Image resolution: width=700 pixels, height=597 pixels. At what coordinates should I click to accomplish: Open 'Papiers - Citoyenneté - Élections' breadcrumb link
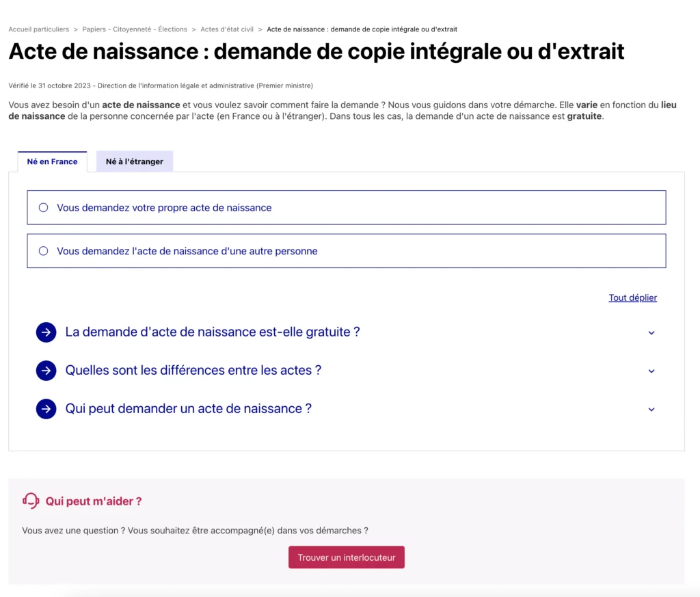135,29
